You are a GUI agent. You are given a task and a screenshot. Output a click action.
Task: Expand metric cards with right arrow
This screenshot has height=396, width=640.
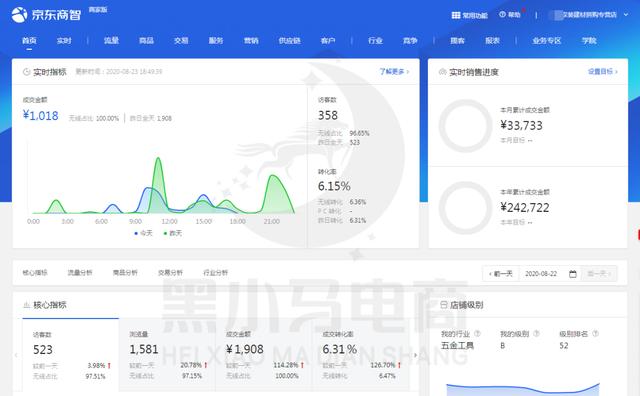coord(416,355)
